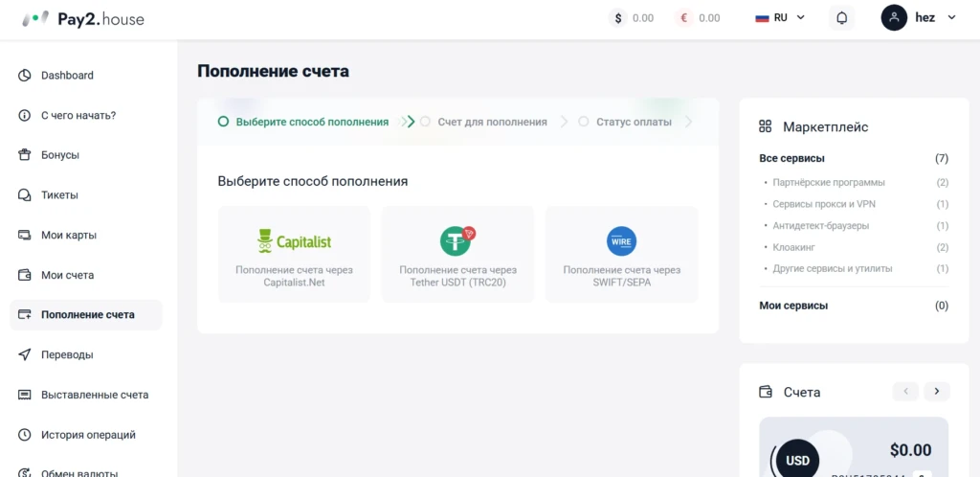
Task: Click the Маркетплейс grid icon
Action: [x=765, y=126]
